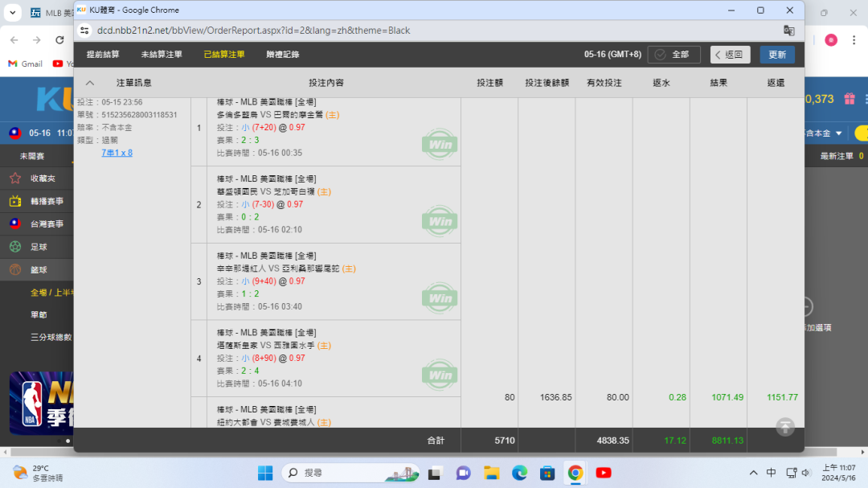Screen dimensions: 868x488
Task: Select the basketball icon in sidebar
Action: 14,270
